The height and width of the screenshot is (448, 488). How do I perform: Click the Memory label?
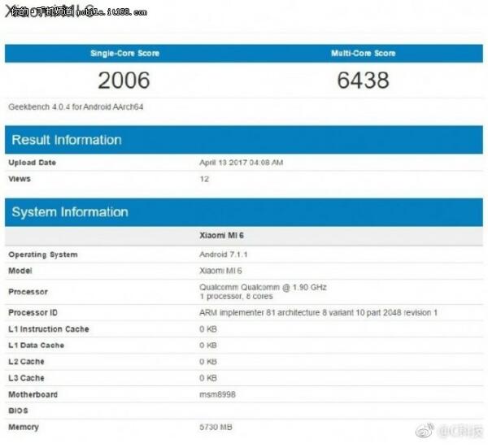tap(24, 428)
